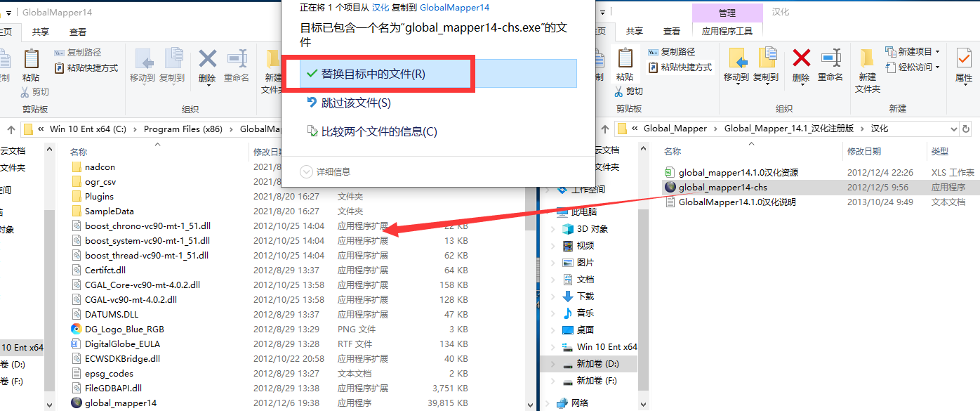Switch to the 查看 tab in the left window
The width and height of the screenshot is (980, 411).
tap(78, 32)
